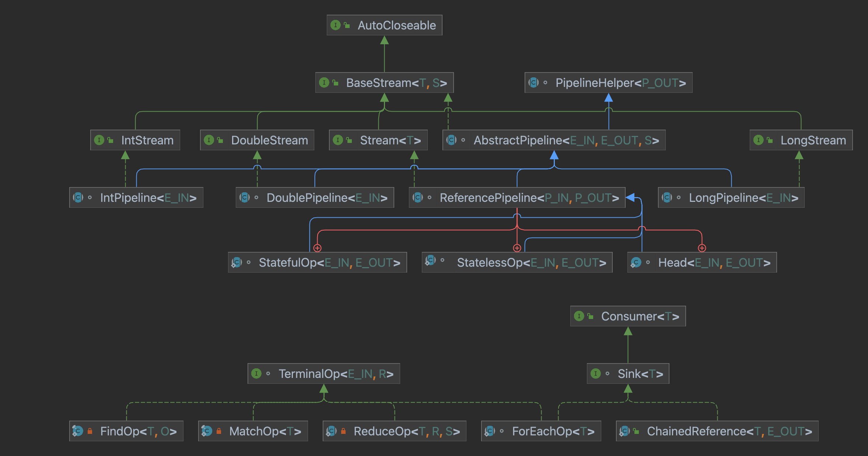Screen dimensions: 868x456
Task: Select the TerminalOp<E_IN, R> node
Action: [x=336, y=374]
